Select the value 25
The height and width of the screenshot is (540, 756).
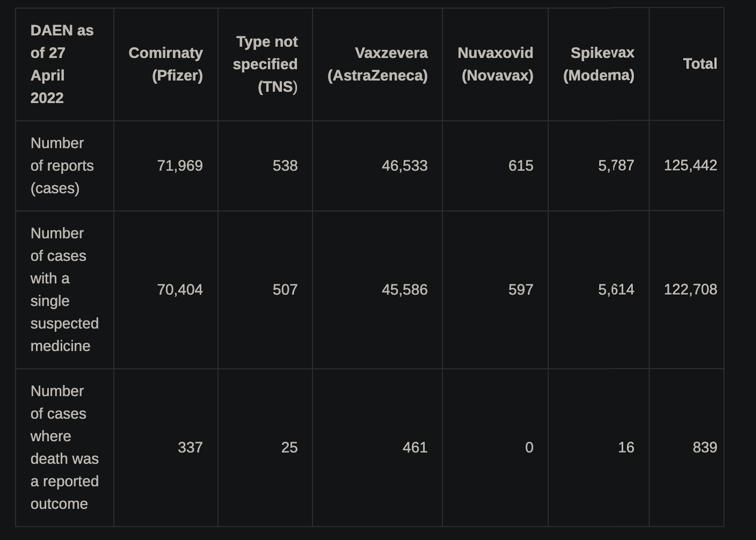click(x=289, y=447)
